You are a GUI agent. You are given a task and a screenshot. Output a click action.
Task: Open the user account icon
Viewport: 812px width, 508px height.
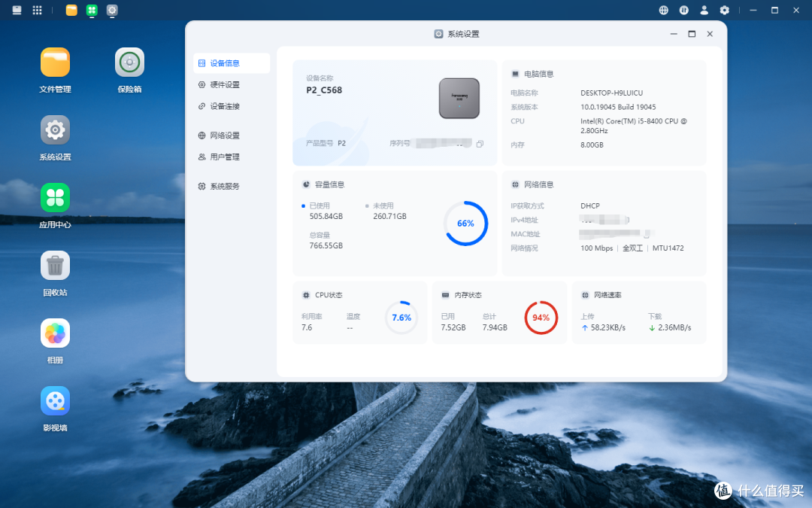point(704,10)
